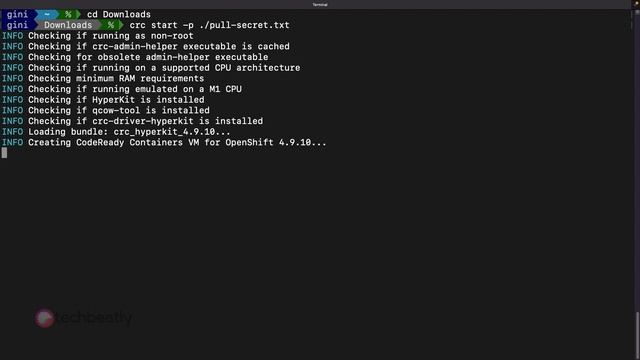Click the 'cd Downloads' command text
The image size is (640, 360).
(x=118, y=15)
